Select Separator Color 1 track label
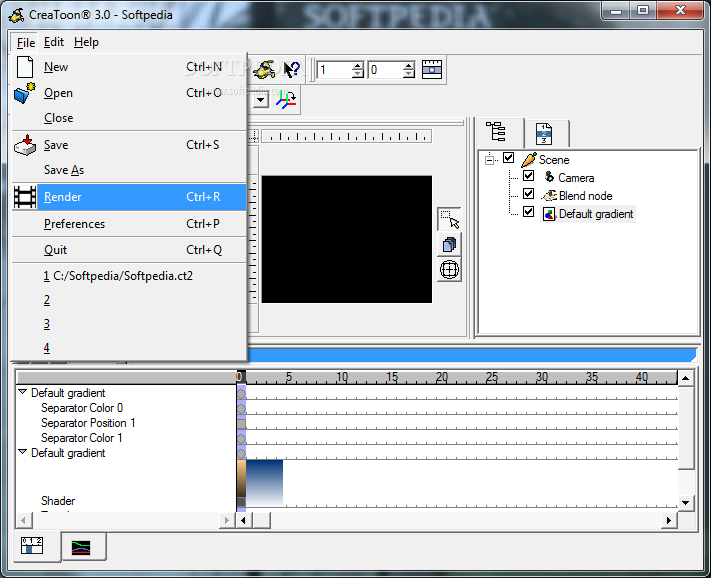The width and height of the screenshot is (711, 578). pyautogui.click(x=82, y=438)
